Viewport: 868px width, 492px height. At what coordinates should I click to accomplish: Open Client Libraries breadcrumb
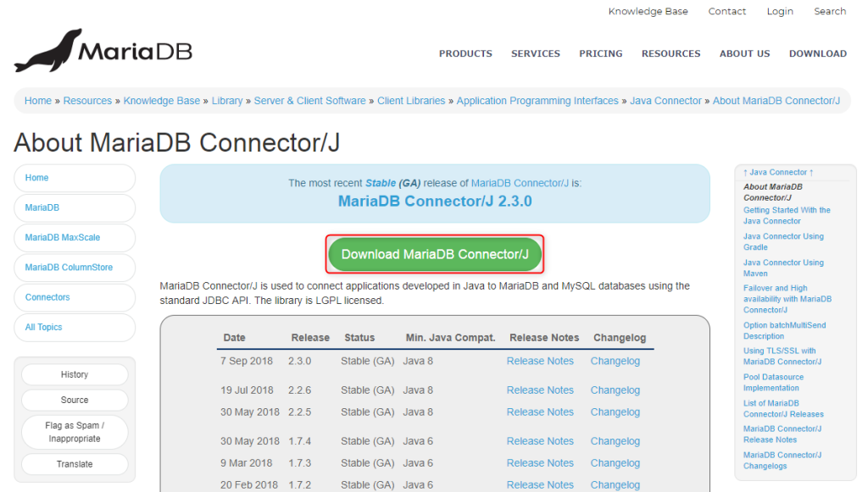tap(411, 101)
